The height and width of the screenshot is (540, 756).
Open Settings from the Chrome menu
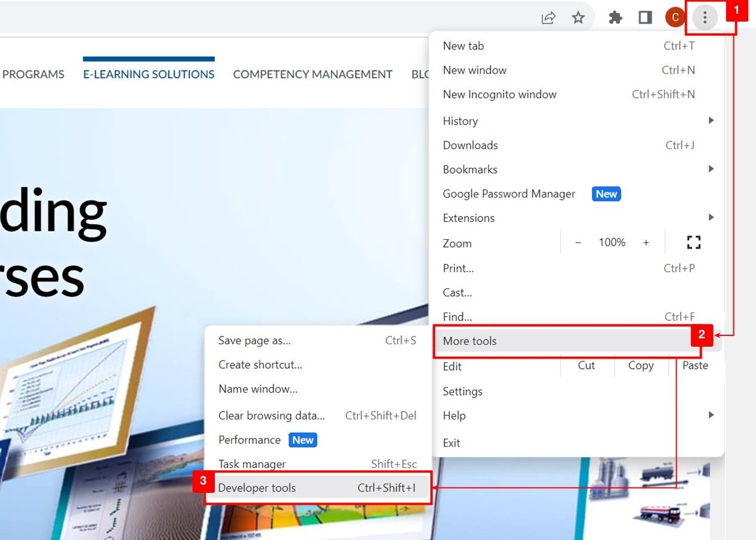(x=576, y=391)
